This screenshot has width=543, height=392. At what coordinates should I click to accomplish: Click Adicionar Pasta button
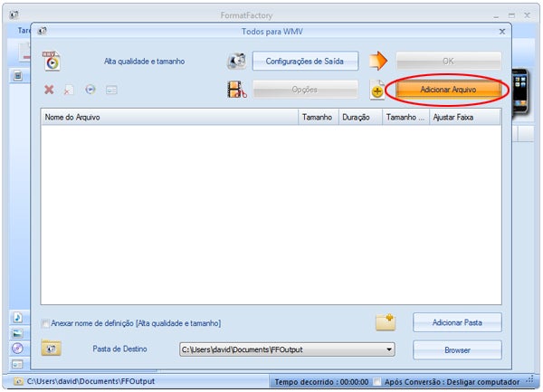[457, 322]
